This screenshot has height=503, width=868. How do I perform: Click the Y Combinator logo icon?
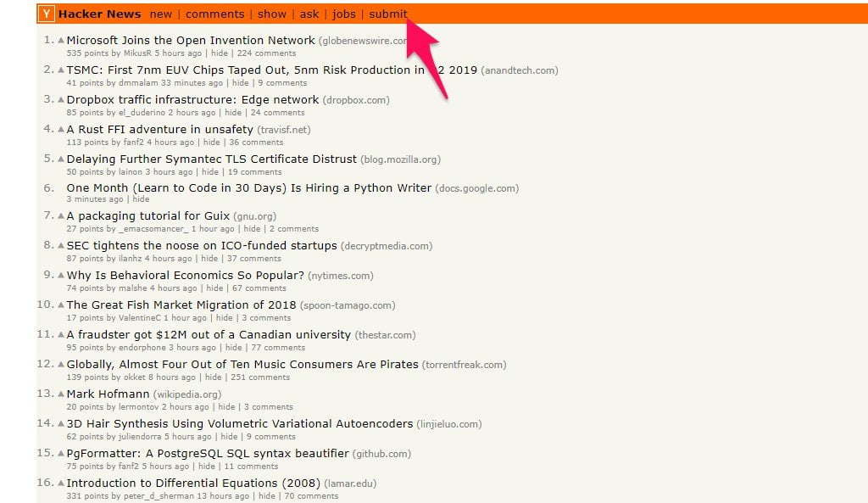(x=47, y=14)
